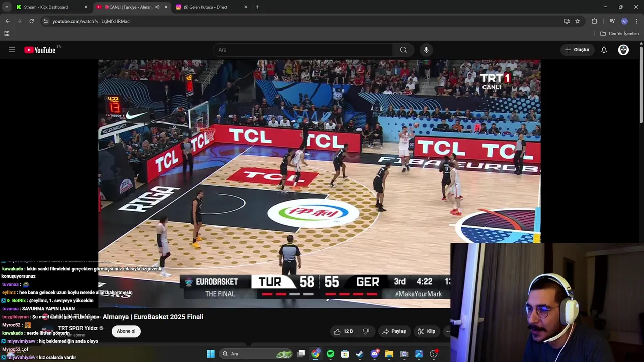
Task: Open the Oluştur create button
Action: click(577, 50)
